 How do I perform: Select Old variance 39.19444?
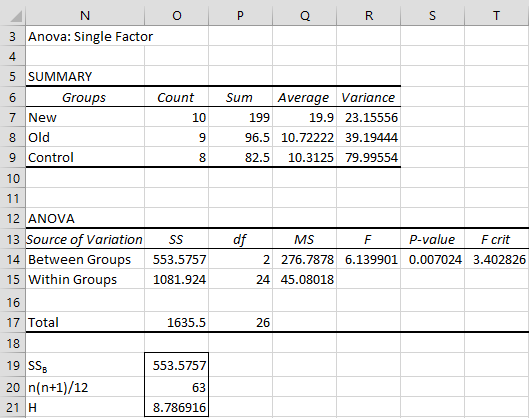tap(368, 137)
